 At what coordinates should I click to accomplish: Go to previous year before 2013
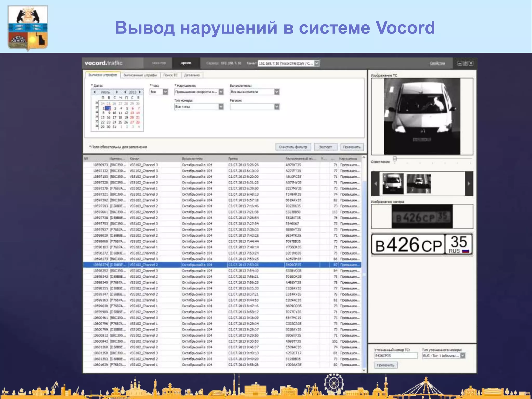(x=125, y=92)
